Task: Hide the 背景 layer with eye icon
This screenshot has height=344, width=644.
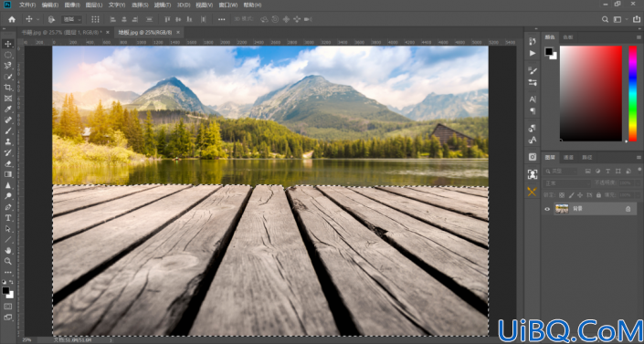Action: [547, 209]
